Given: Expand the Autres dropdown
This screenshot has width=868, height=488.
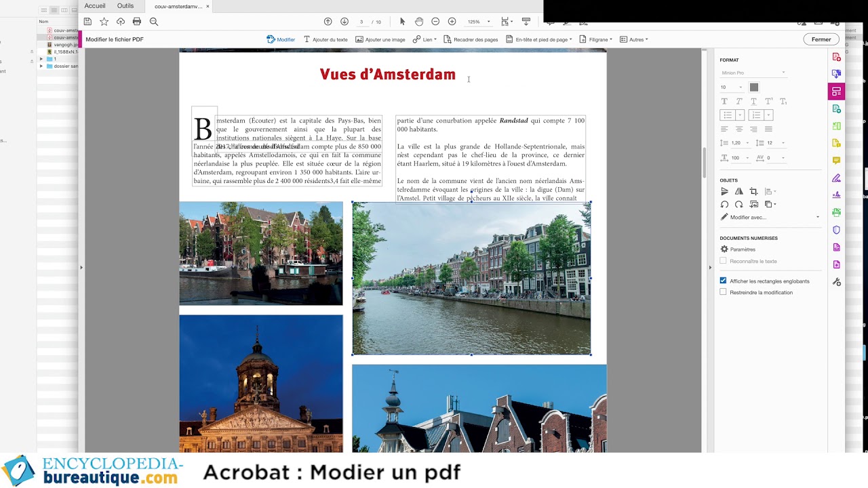Looking at the screenshot, I should point(634,39).
